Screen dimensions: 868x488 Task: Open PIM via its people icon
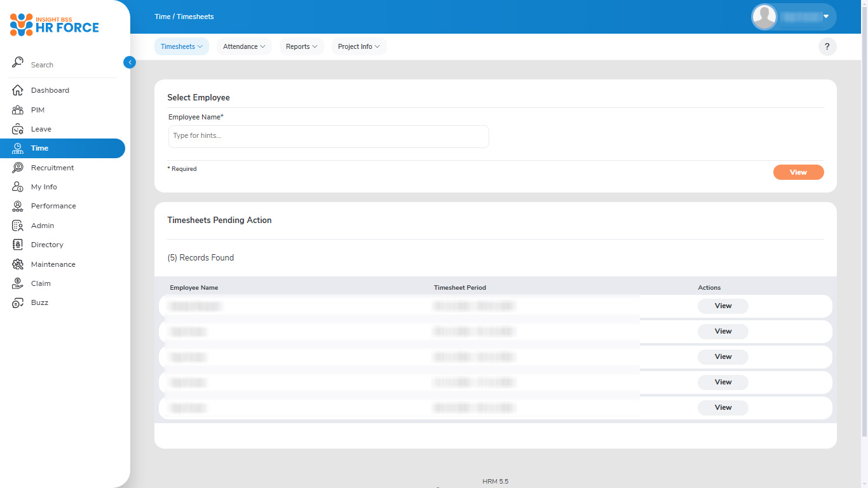[x=18, y=110]
